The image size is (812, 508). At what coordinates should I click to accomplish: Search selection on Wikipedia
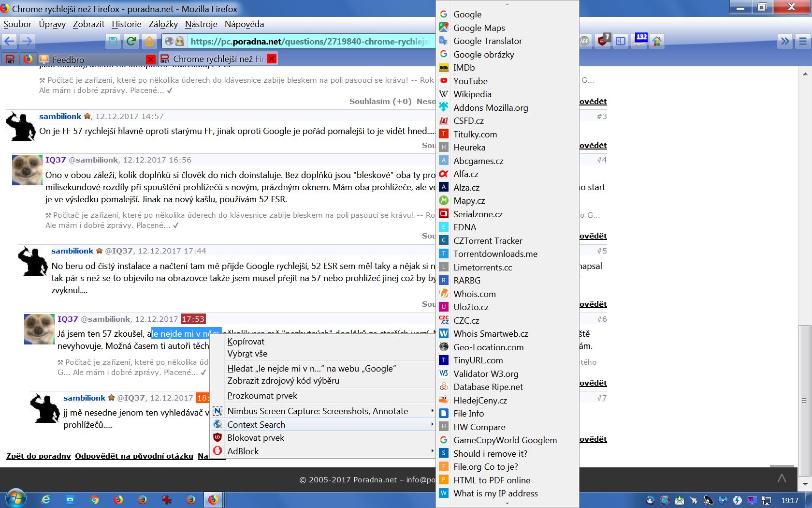pos(507,94)
